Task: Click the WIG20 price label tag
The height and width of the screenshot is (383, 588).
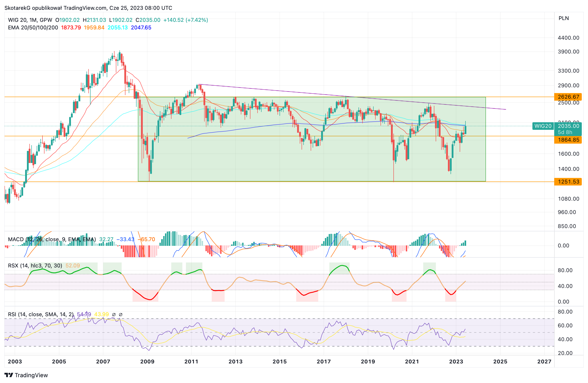Action: point(543,126)
